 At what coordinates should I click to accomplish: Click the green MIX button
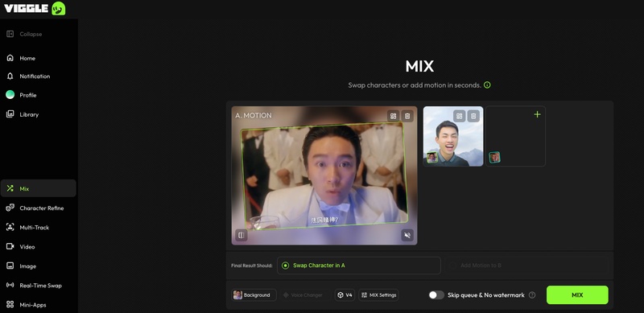point(577,295)
